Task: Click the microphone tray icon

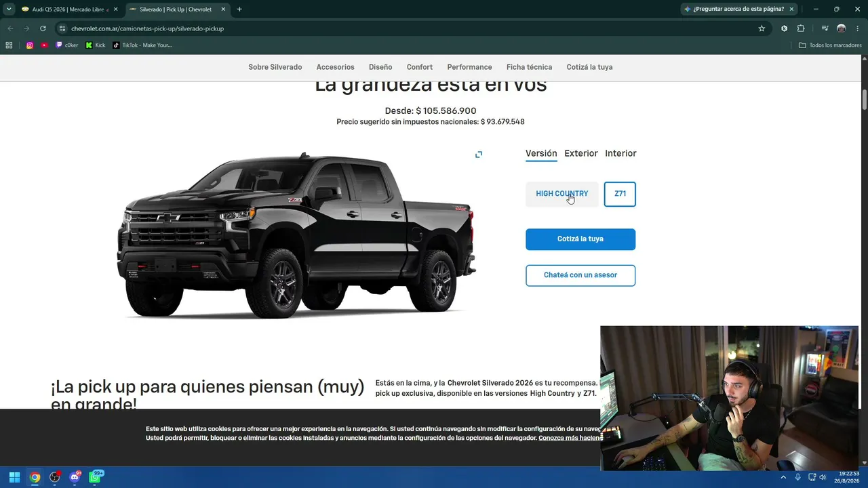Action: pos(798,477)
